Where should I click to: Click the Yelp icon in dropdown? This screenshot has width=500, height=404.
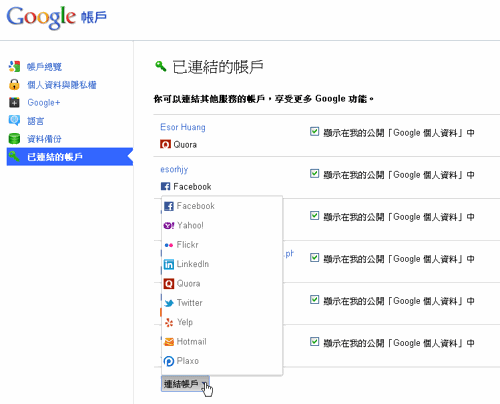[x=169, y=322]
